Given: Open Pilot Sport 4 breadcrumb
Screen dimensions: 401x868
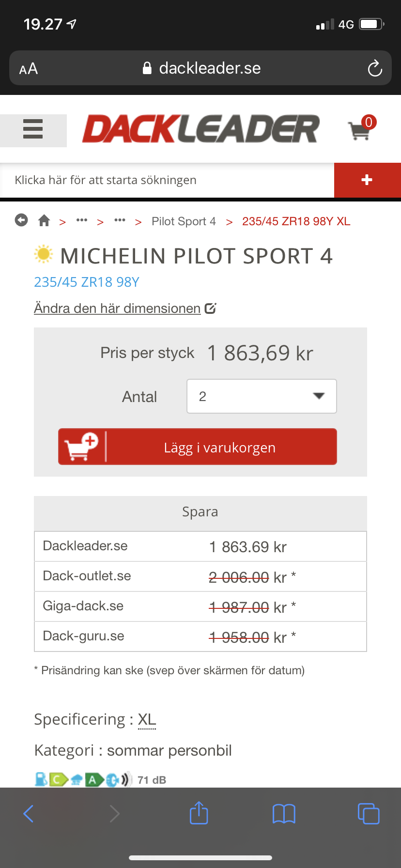Looking at the screenshot, I should click(x=184, y=221).
